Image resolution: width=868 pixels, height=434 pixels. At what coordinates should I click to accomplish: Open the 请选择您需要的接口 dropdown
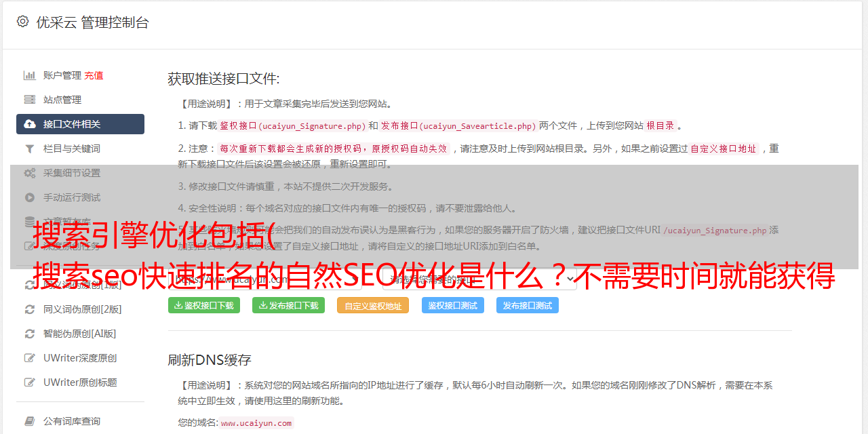pyautogui.click(x=479, y=278)
